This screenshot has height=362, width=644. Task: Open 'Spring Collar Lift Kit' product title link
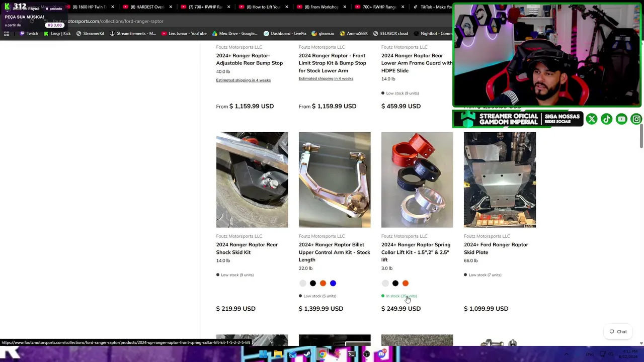[x=416, y=252]
